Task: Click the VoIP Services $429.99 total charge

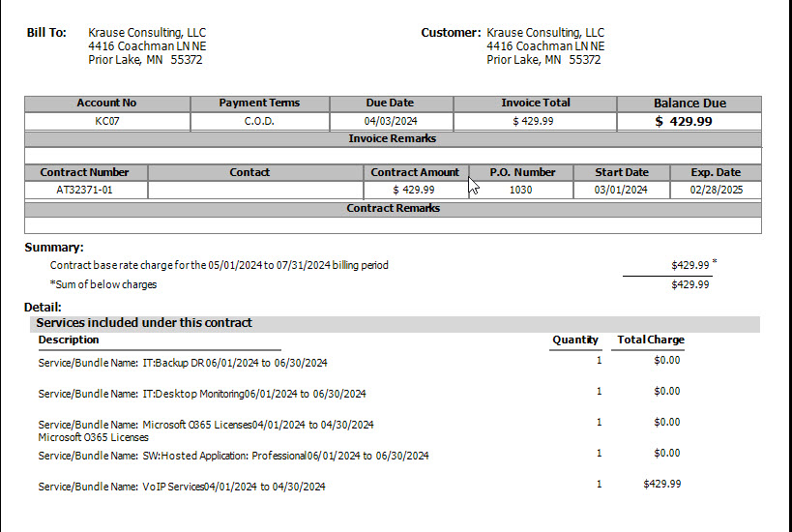Action: tap(661, 485)
